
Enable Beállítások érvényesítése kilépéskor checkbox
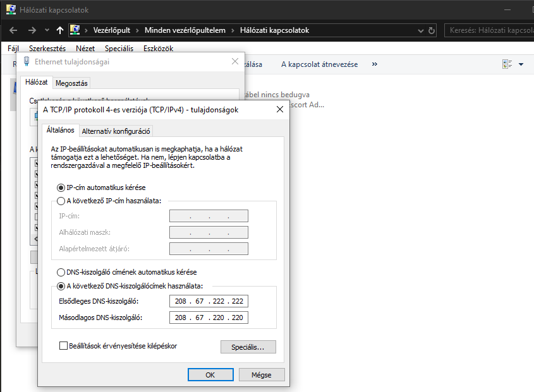(x=63, y=346)
